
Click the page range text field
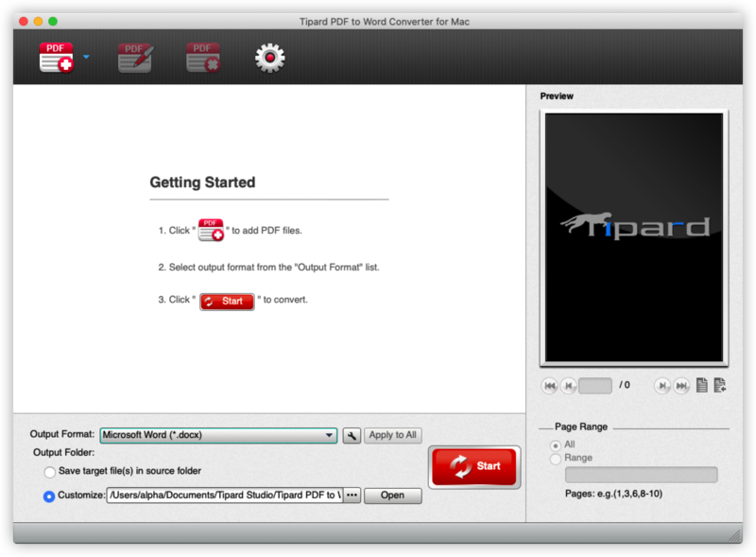pos(642,475)
